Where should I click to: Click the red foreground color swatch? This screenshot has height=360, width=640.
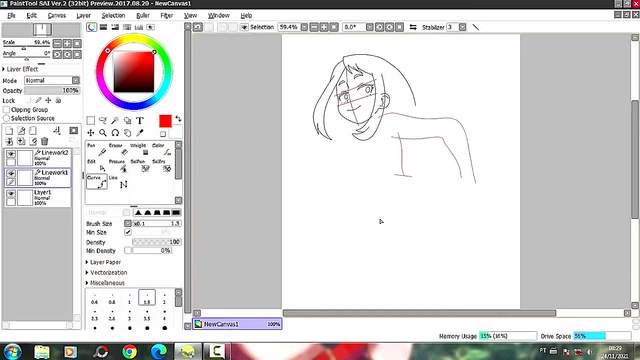coord(165,121)
